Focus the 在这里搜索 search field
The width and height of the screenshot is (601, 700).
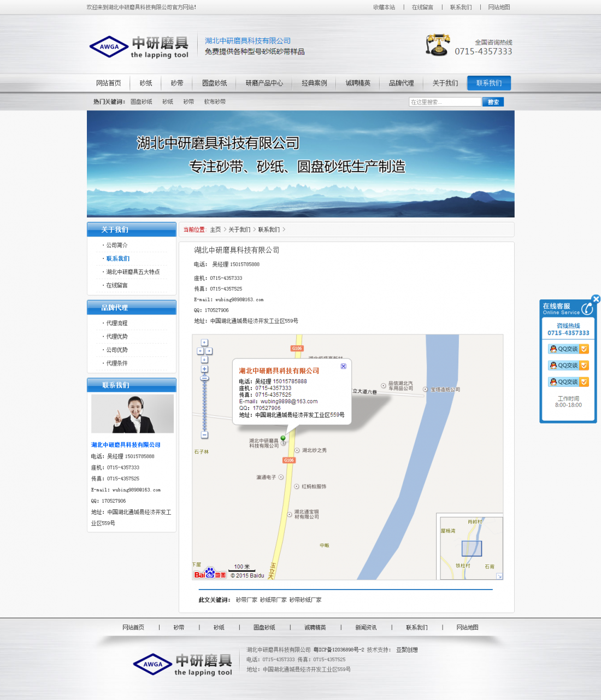[445, 102]
